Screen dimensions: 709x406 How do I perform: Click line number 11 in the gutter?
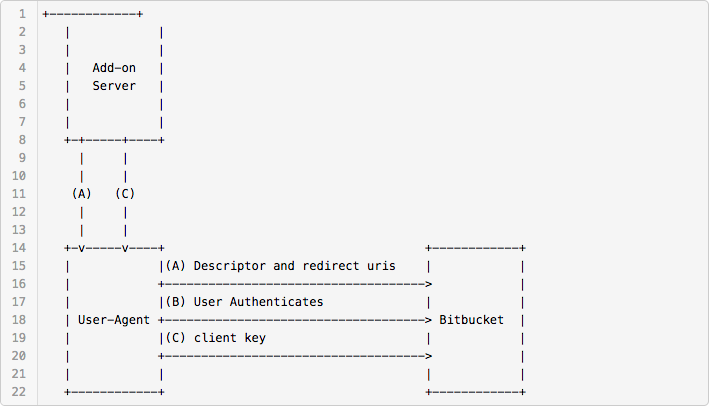pos(19,194)
